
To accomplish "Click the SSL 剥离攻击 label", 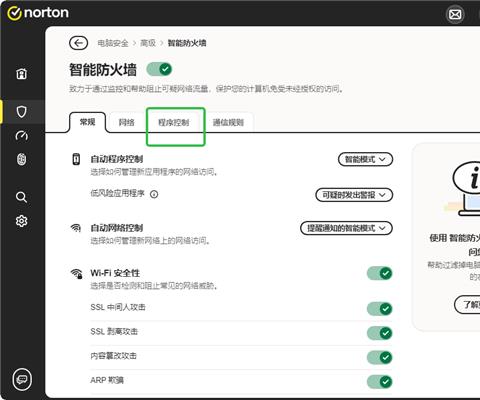I will pos(114,331).
